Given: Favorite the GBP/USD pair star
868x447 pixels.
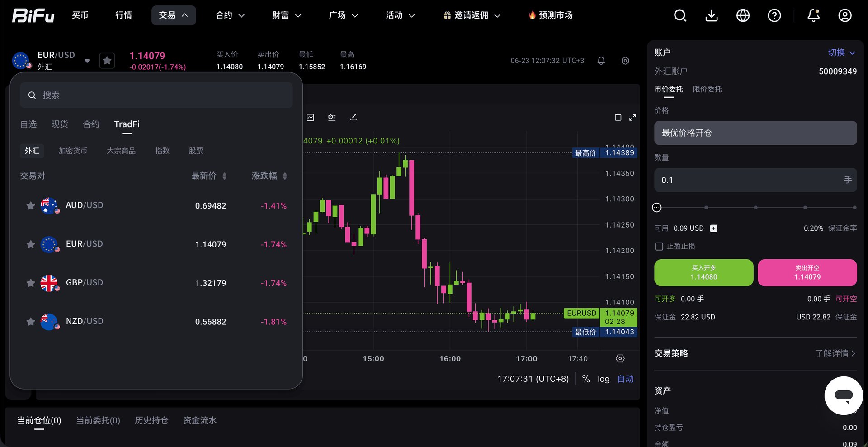Looking at the screenshot, I should click(x=30, y=283).
